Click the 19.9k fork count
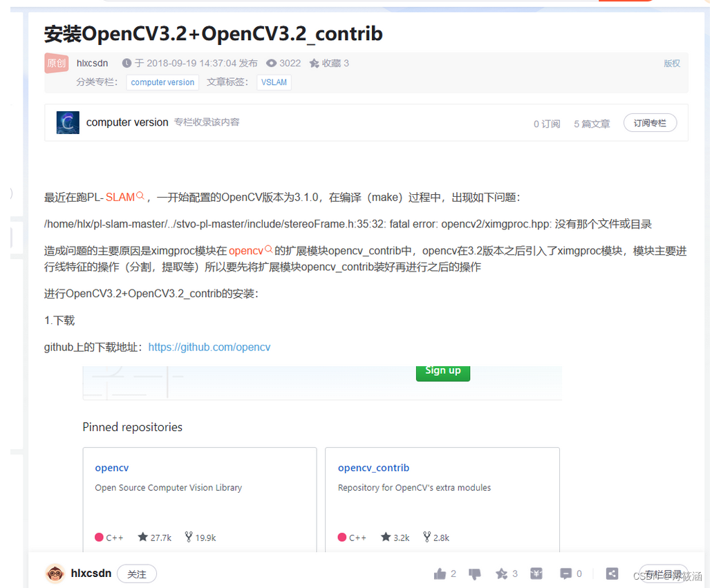712x588 pixels. tap(206, 538)
